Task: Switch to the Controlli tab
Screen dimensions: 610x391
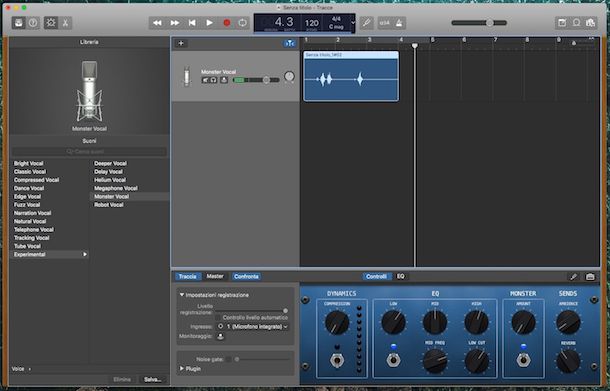Action: click(x=376, y=277)
